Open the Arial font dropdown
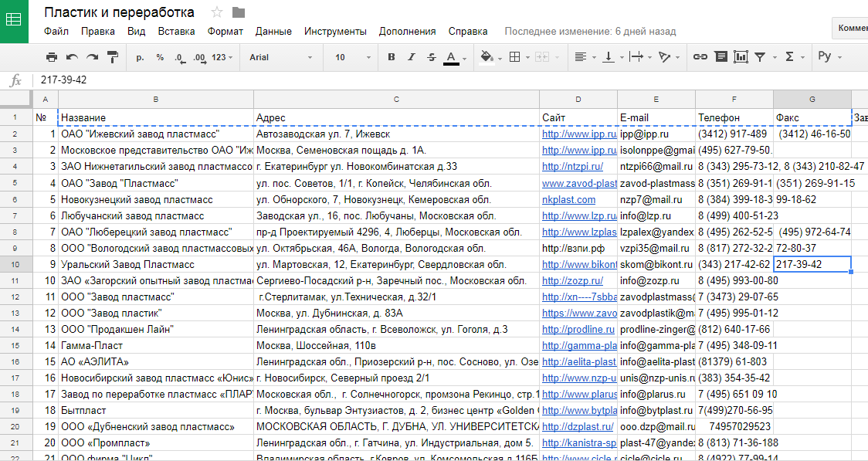This screenshot has height=461, width=868. [280, 57]
